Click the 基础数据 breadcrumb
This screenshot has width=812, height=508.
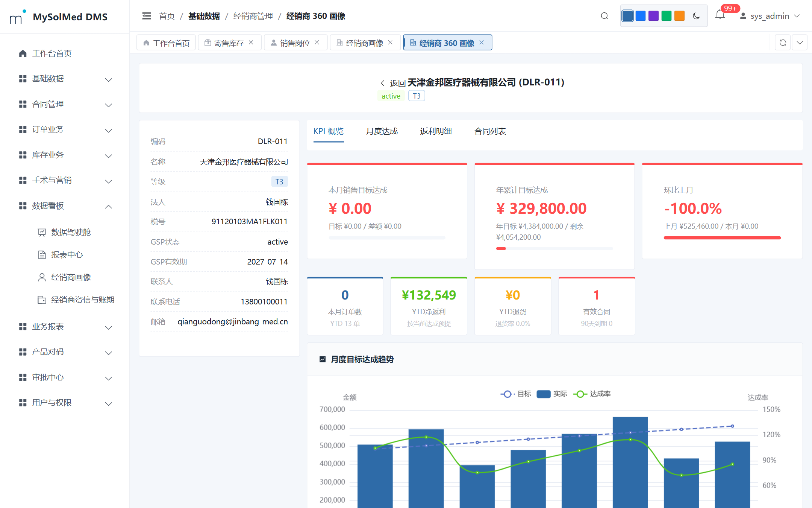pos(204,16)
